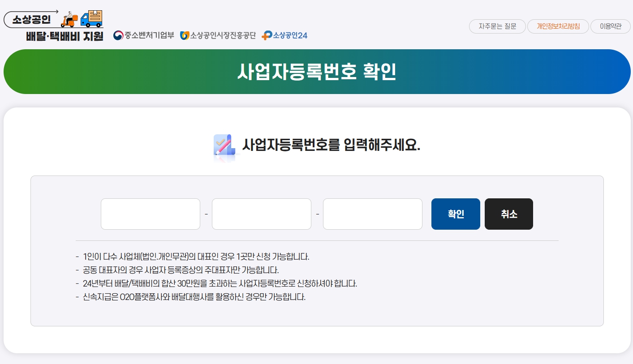
Task: Focus the last business number input field
Action: [x=373, y=214]
